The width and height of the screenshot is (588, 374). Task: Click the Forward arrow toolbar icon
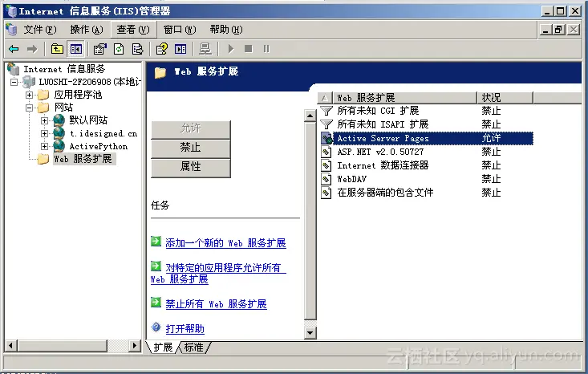coord(32,49)
